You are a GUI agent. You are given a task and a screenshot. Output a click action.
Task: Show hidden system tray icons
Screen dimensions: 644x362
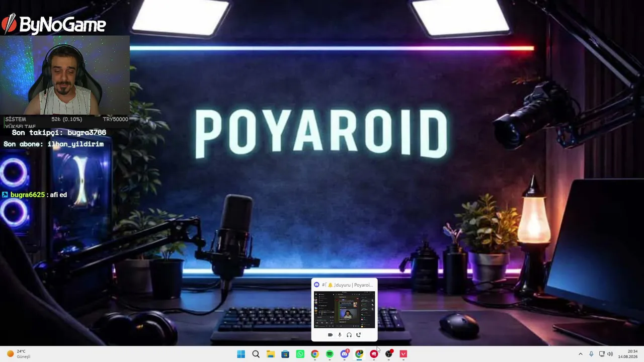coord(580,354)
